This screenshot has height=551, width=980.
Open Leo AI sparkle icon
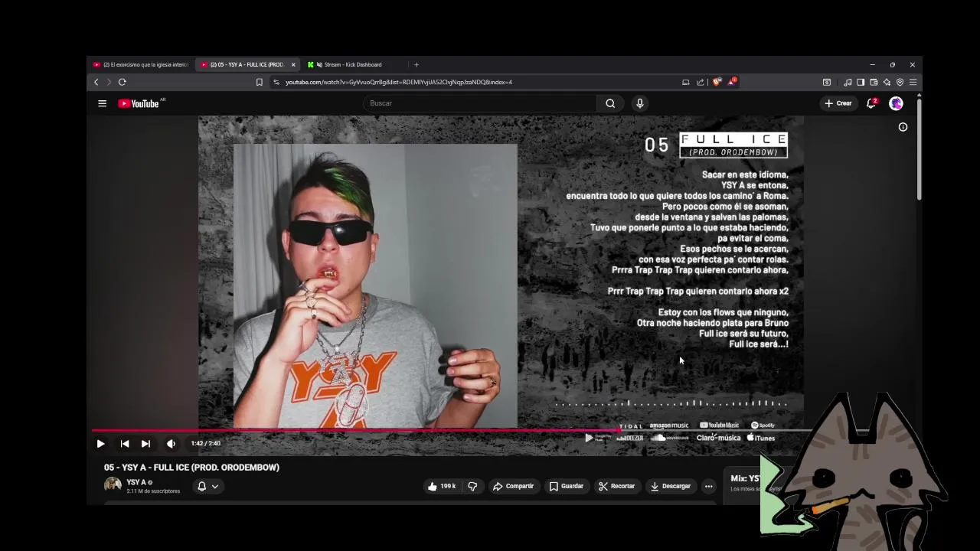point(887,82)
